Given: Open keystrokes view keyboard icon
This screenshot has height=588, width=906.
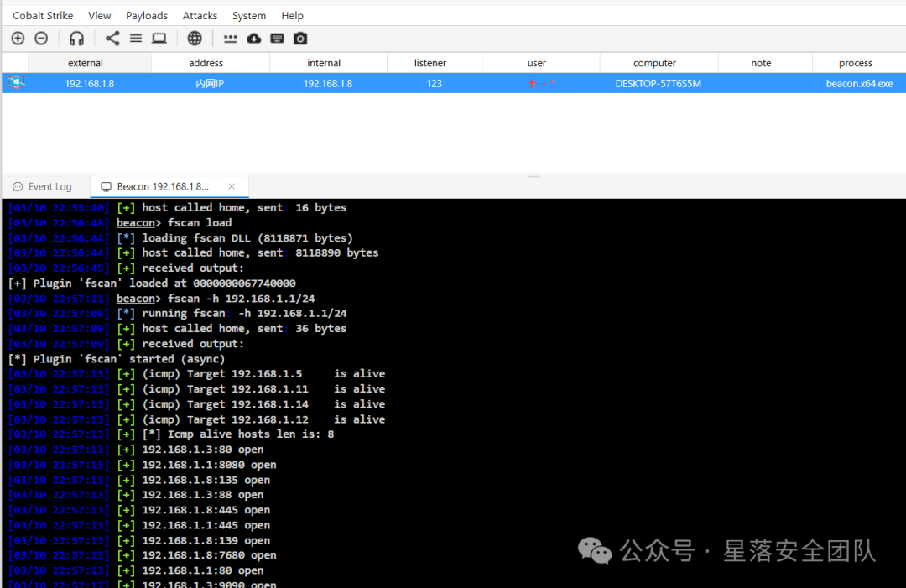Looking at the screenshot, I should click(278, 38).
